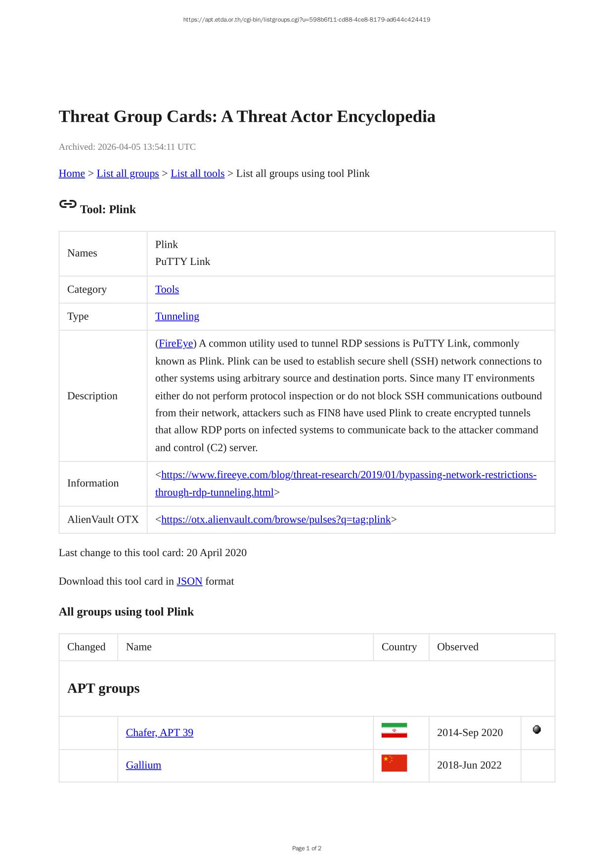Viewport: 614px width, 868px height.
Task: Click the Changed column header
Action: 87,647
